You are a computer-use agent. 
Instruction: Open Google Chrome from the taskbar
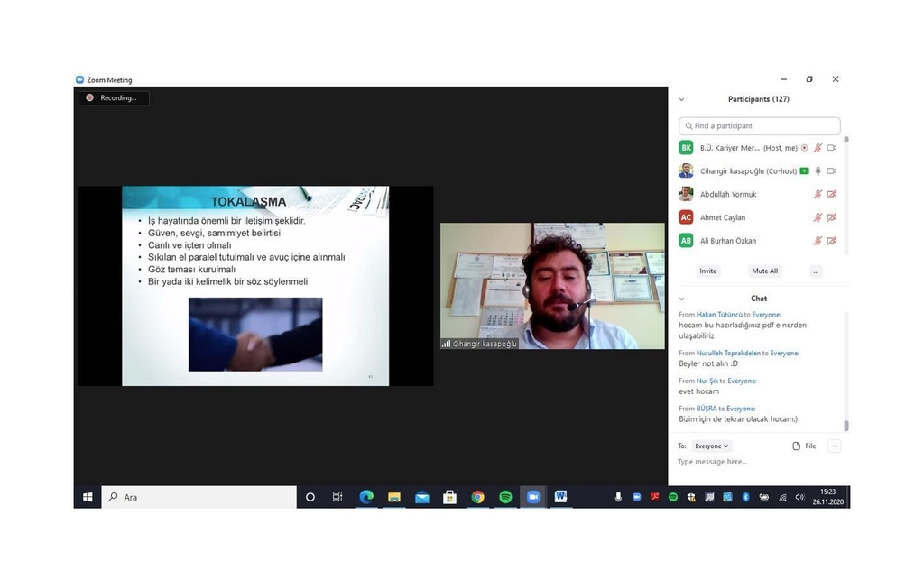(477, 497)
